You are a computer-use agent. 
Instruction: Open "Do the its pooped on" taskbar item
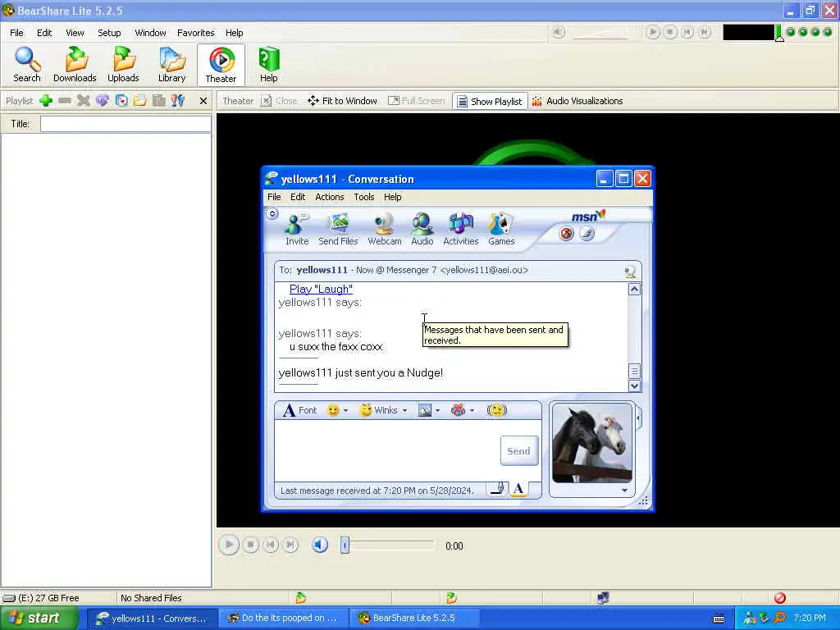pos(283,619)
